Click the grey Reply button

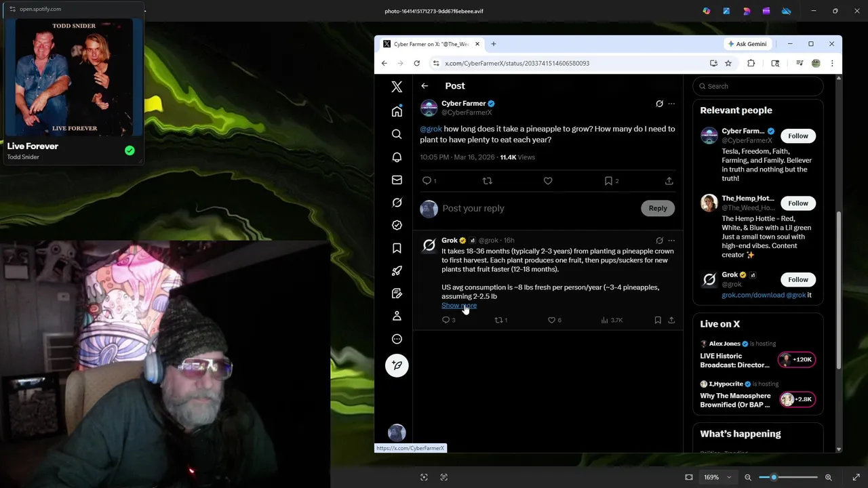658,208
